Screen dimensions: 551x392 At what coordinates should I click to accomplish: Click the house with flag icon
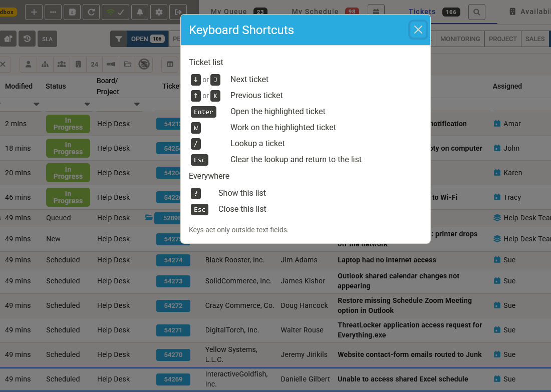click(8, 39)
